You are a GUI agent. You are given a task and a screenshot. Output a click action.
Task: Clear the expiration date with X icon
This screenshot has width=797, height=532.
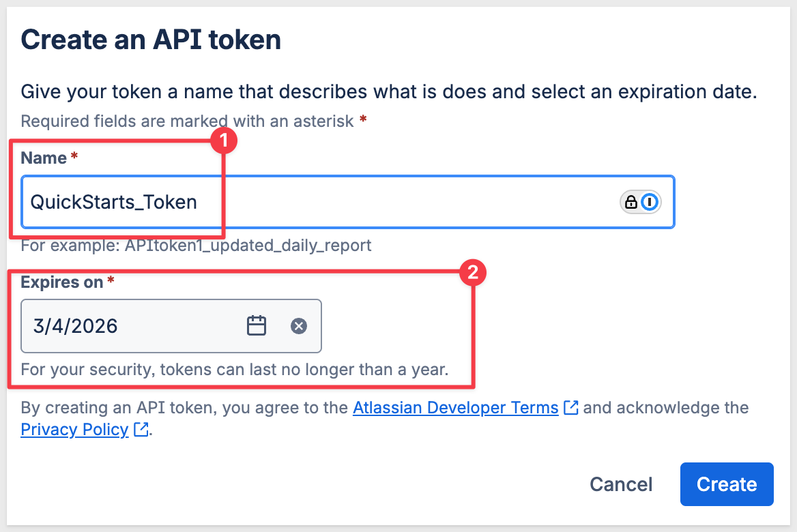[x=299, y=326]
